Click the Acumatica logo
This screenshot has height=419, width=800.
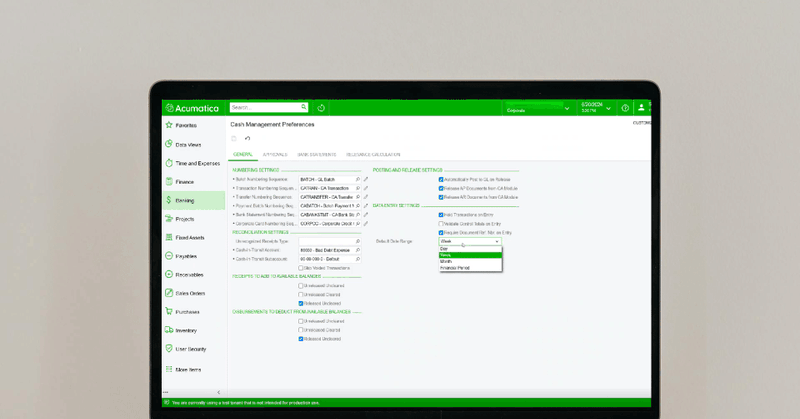pyautogui.click(x=192, y=108)
